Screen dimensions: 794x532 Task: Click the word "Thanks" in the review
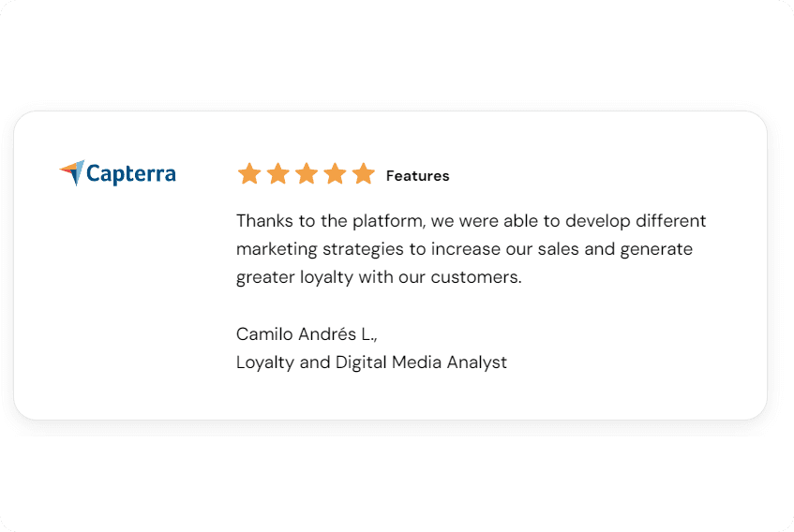[262, 221]
